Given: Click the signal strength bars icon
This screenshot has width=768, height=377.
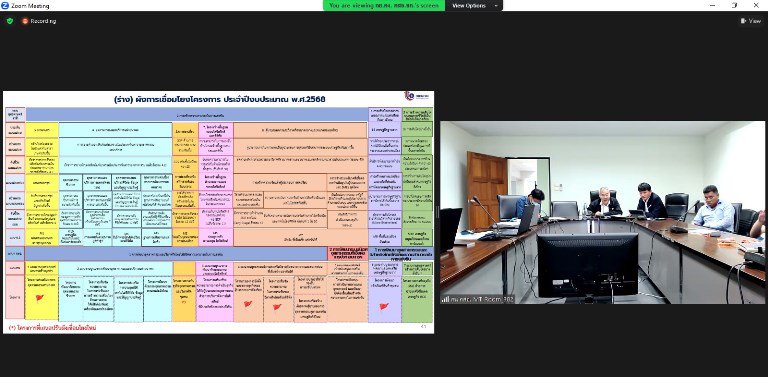Looking at the screenshot, I should [446, 299].
